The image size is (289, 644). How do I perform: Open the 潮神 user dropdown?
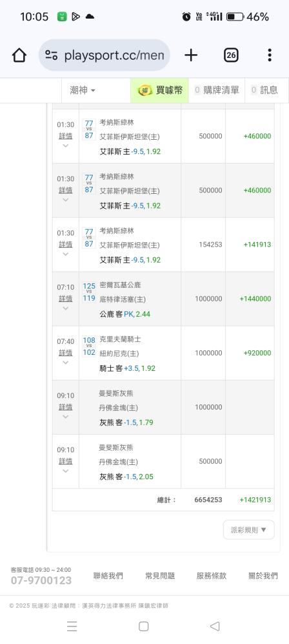pos(83,90)
